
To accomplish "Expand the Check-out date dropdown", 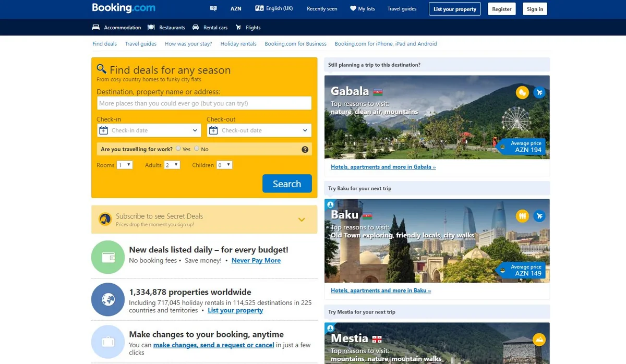I will coord(305,130).
